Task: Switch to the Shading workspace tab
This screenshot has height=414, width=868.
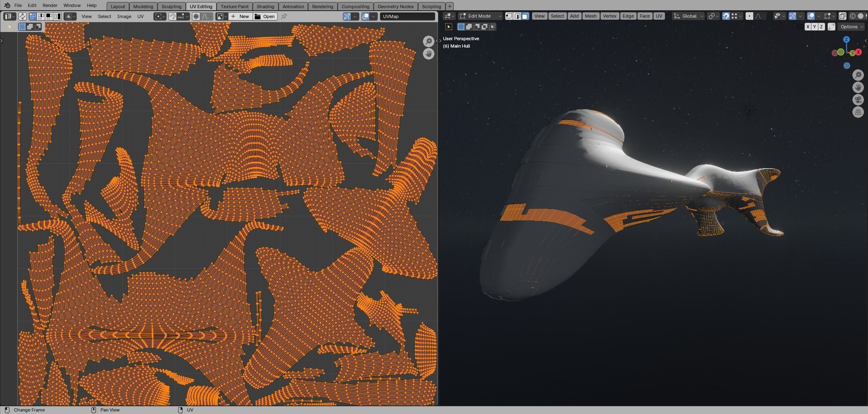Action: click(265, 6)
